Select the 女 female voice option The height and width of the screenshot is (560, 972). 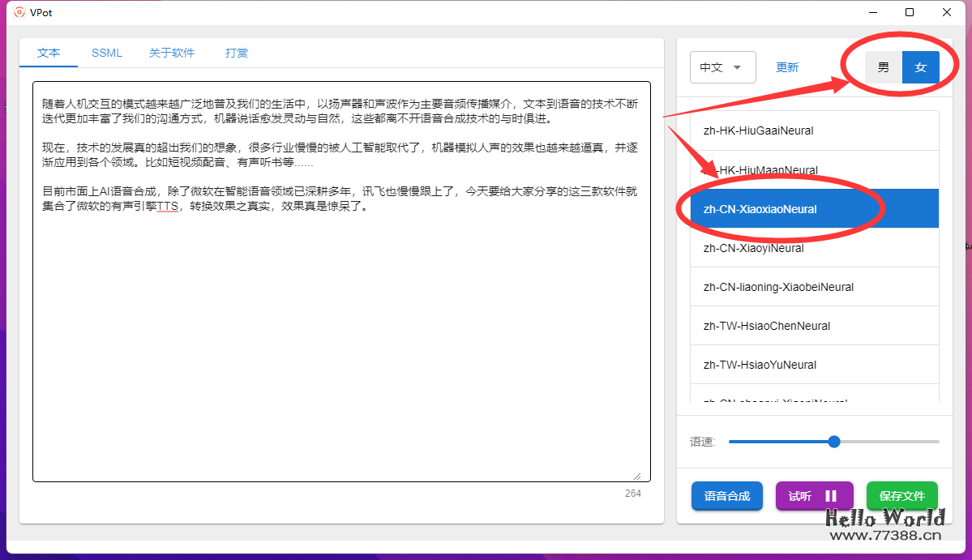click(920, 67)
